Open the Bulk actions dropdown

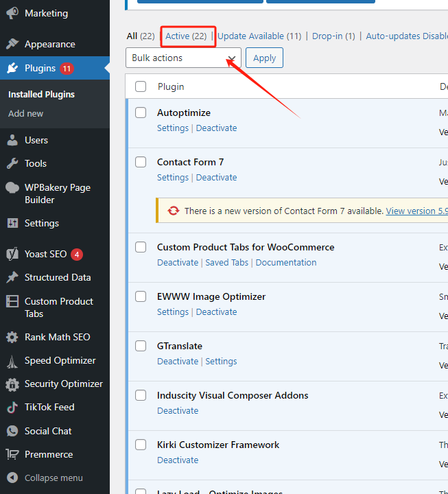[183, 58]
